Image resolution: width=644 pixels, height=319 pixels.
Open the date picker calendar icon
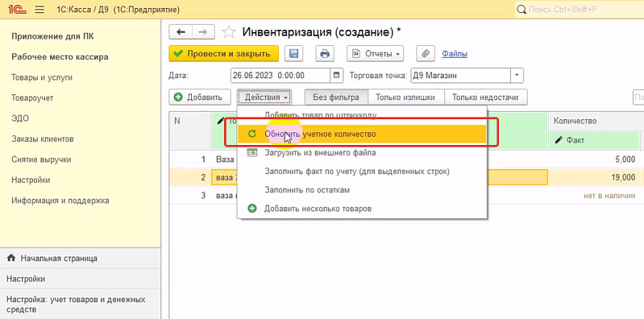pyautogui.click(x=336, y=75)
